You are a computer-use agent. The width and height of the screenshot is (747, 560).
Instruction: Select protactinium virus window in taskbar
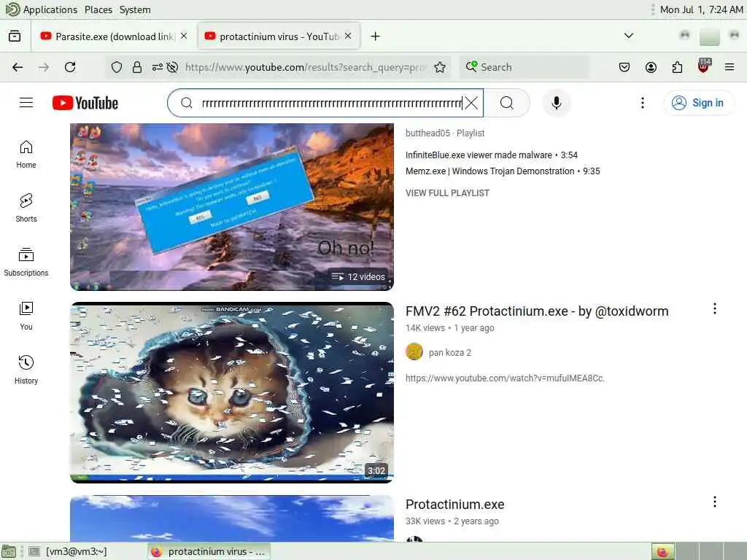click(209, 551)
